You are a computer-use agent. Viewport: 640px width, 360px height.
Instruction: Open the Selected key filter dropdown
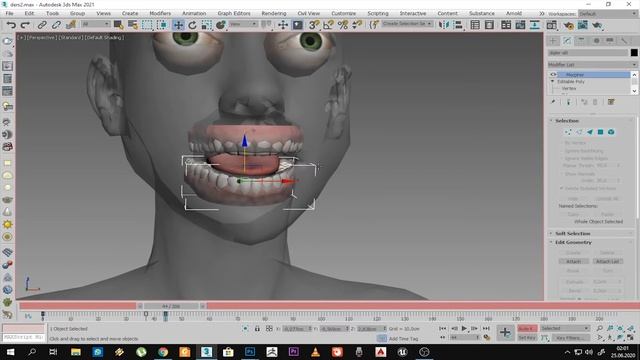pos(565,328)
